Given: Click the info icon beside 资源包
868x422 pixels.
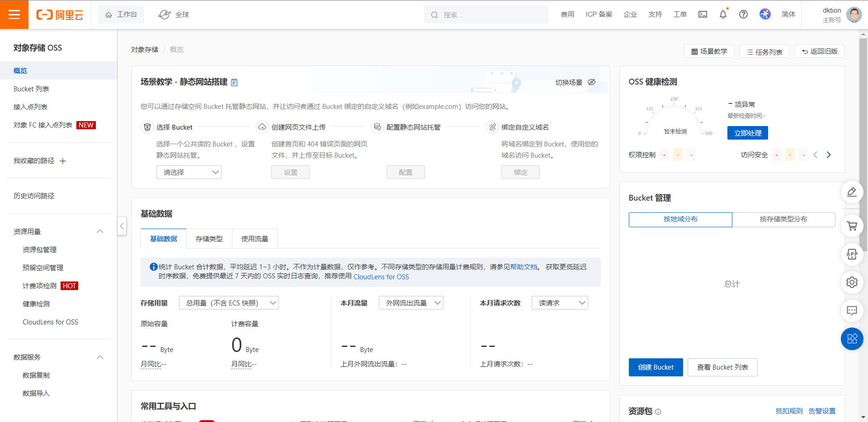Looking at the screenshot, I should coord(658,412).
